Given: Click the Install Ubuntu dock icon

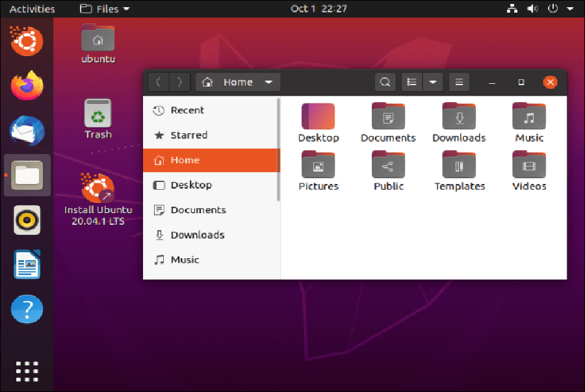Looking at the screenshot, I should click(x=26, y=41).
